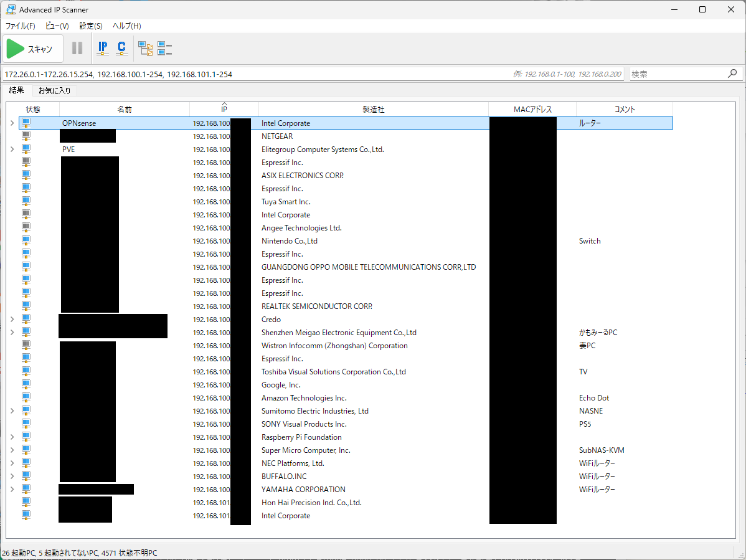Click the Advanced IP Scanner title icon
The height and width of the screenshot is (560, 746).
tap(11, 9)
